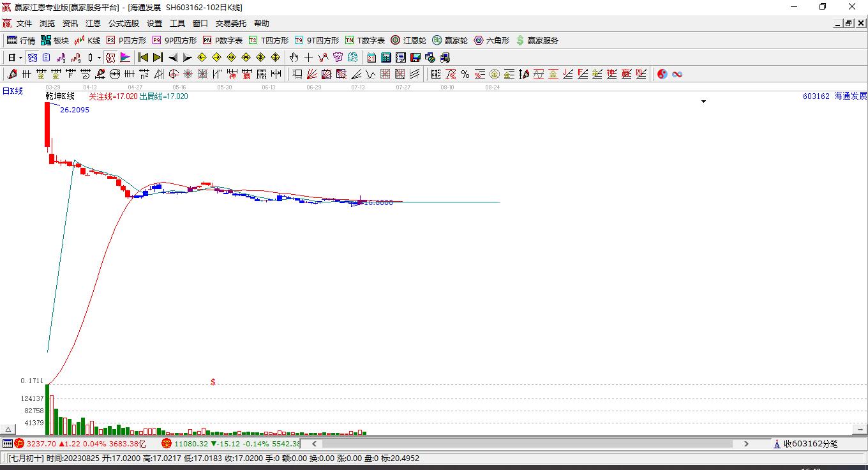
Task: Open the 江恩轮 Gann wheel
Action: click(x=408, y=40)
